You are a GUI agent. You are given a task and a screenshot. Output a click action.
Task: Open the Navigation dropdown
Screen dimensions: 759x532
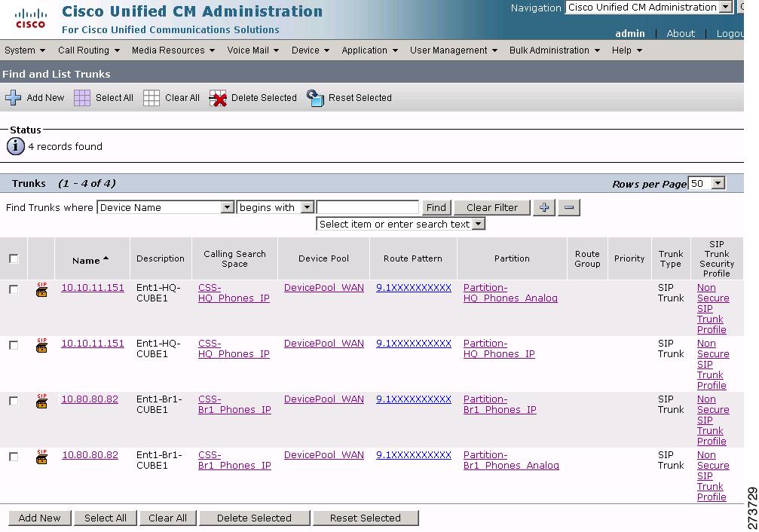click(649, 8)
